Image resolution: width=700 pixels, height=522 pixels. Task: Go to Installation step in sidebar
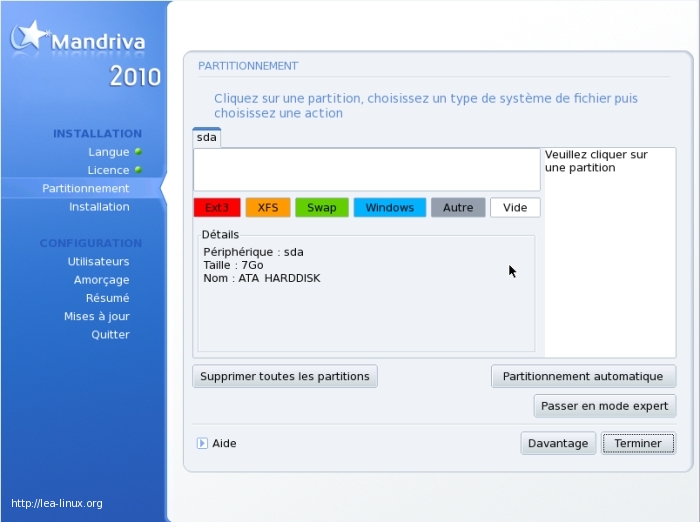coord(99,207)
